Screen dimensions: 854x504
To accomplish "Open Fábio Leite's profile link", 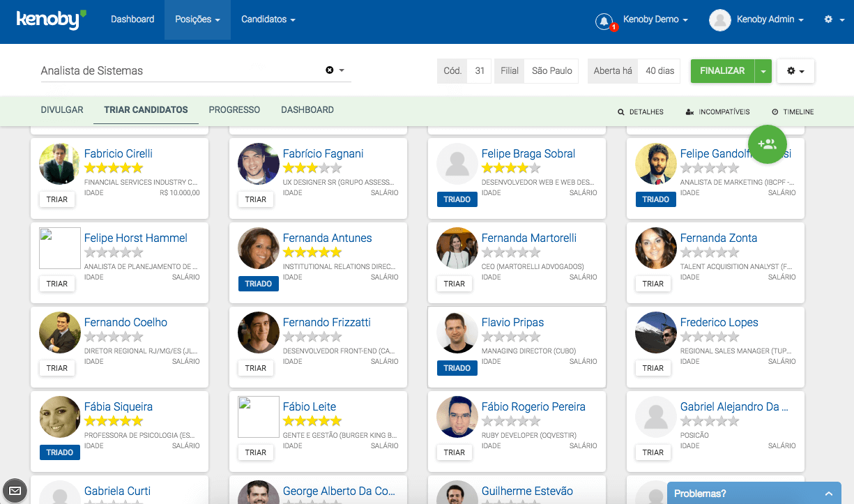I will pos(310,407).
